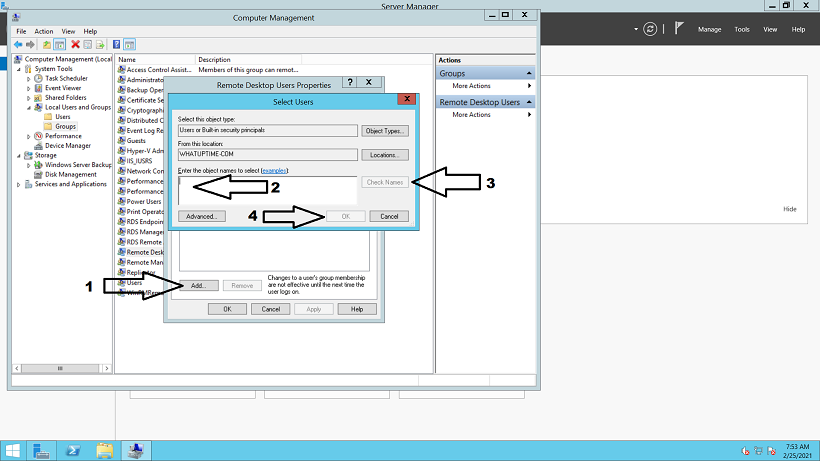This screenshot has height=461, width=820.
Task: Click the Users folder icon in tree
Action: (48, 117)
